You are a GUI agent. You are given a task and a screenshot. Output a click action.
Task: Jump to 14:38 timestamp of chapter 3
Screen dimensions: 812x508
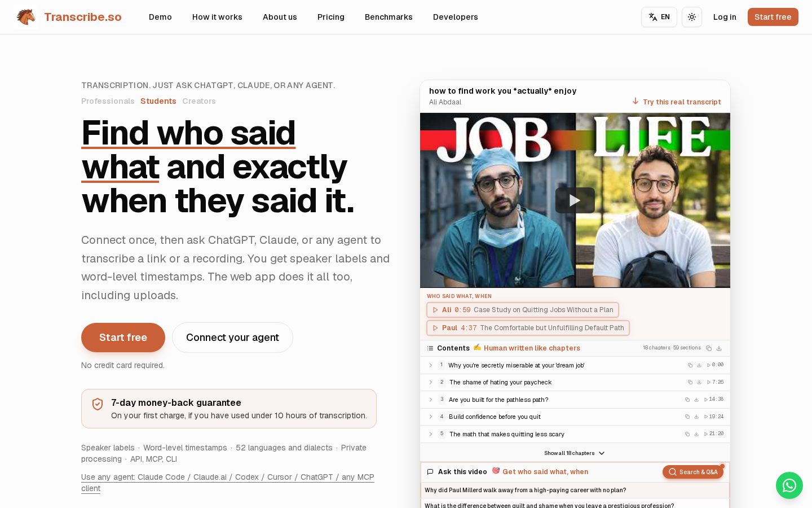pos(714,400)
